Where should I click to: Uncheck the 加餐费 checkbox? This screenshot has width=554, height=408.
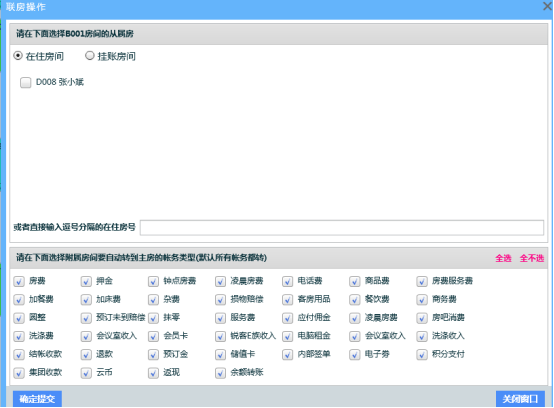pos(19,300)
